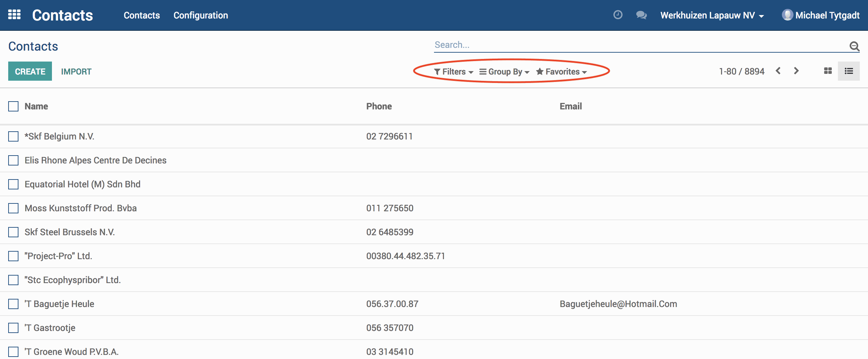Open the Configuration menu
868x359 pixels.
tap(201, 15)
